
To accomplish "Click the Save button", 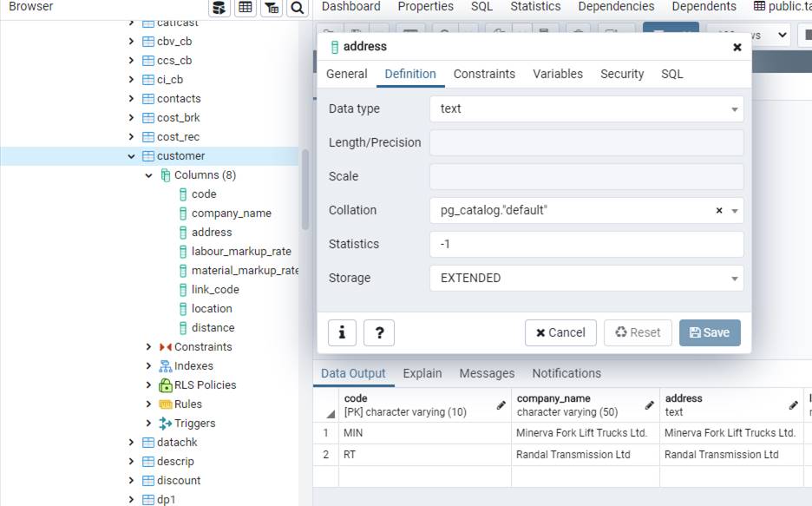I will [710, 332].
